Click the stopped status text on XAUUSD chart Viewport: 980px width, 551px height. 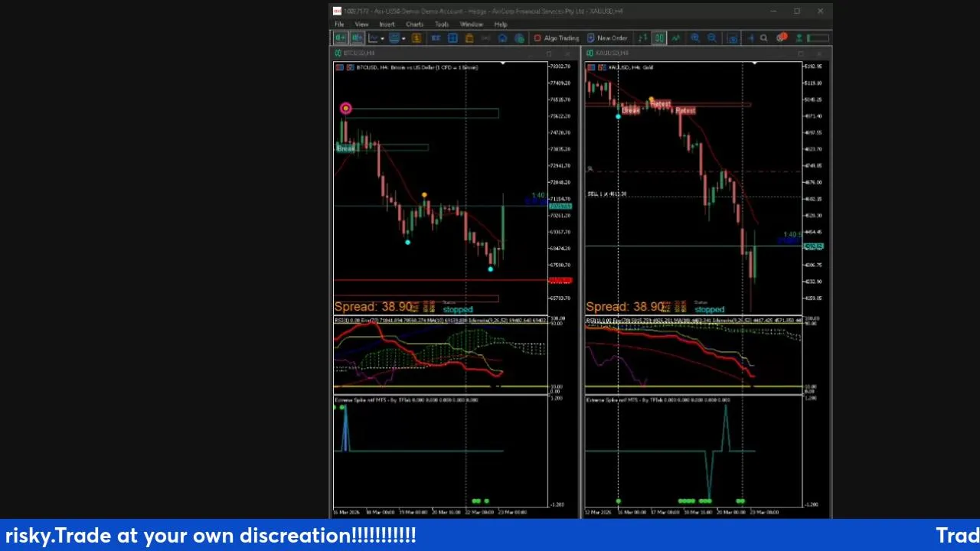click(x=709, y=310)
